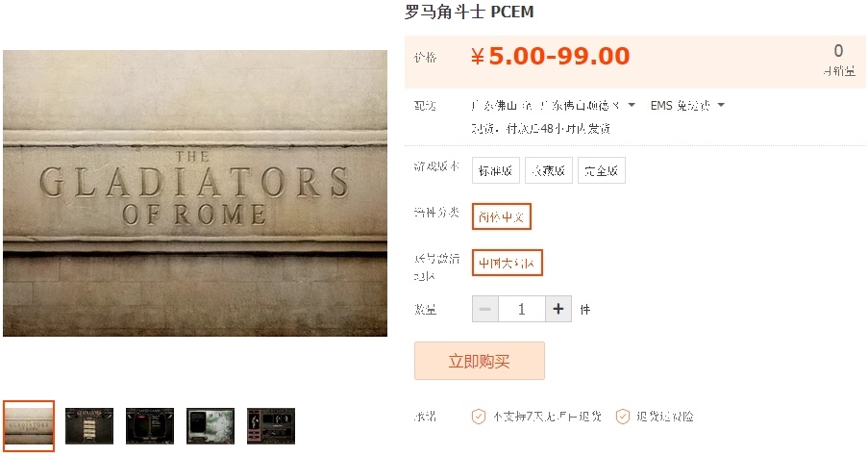The height and width of the screenshot is (456, 868).
Task: Click the large Gladiators of Rome image
Action: (x=195, y=193)
